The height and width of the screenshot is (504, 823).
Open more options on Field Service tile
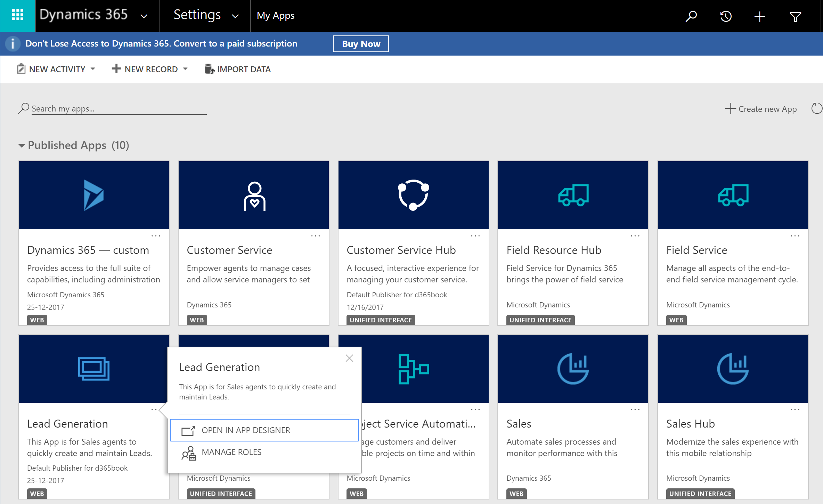[x=795, y=236]
